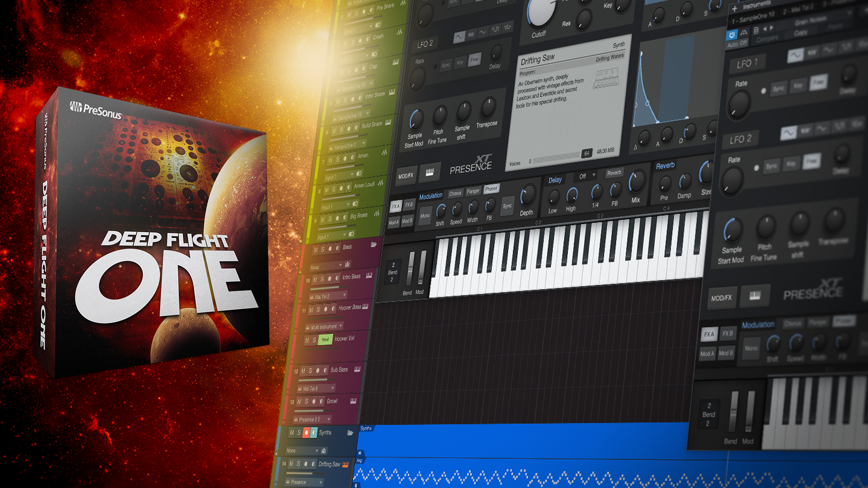Click the keyboard icon on Intro Snare track

[x=392, y=92]
